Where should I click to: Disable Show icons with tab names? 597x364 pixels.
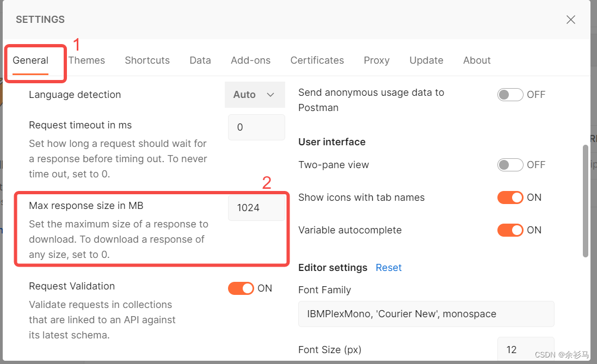click(510, 198)
